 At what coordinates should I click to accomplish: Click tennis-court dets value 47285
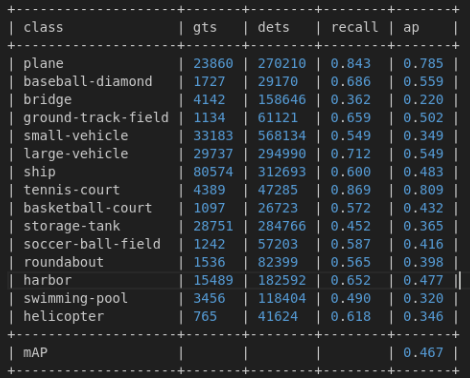278,190
